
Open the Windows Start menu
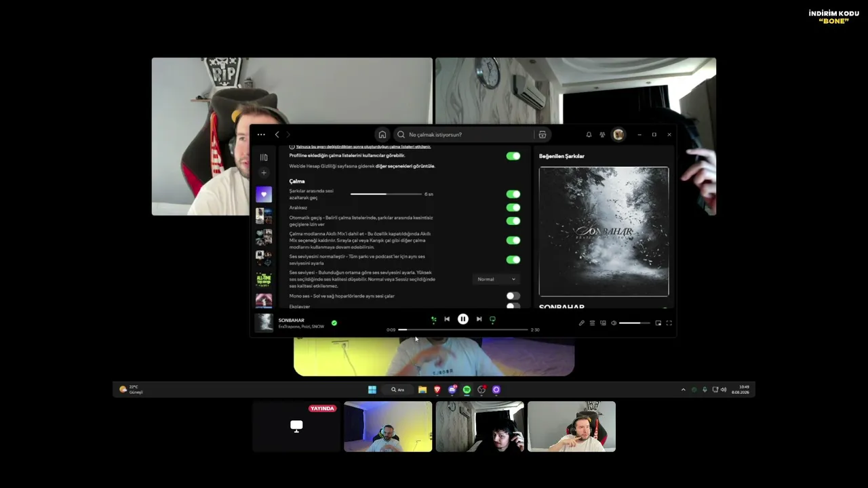click(x=372, y=390)
